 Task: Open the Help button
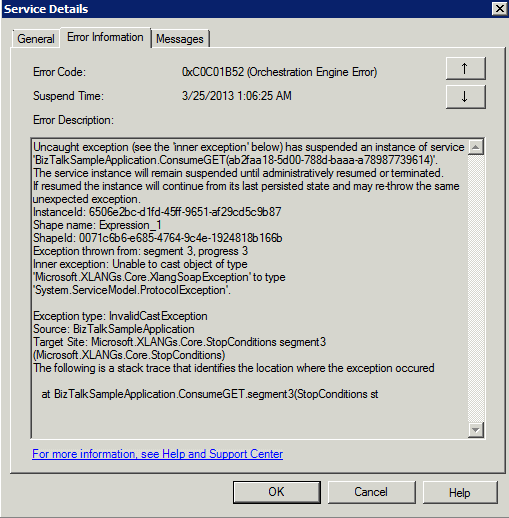[460, 492]
